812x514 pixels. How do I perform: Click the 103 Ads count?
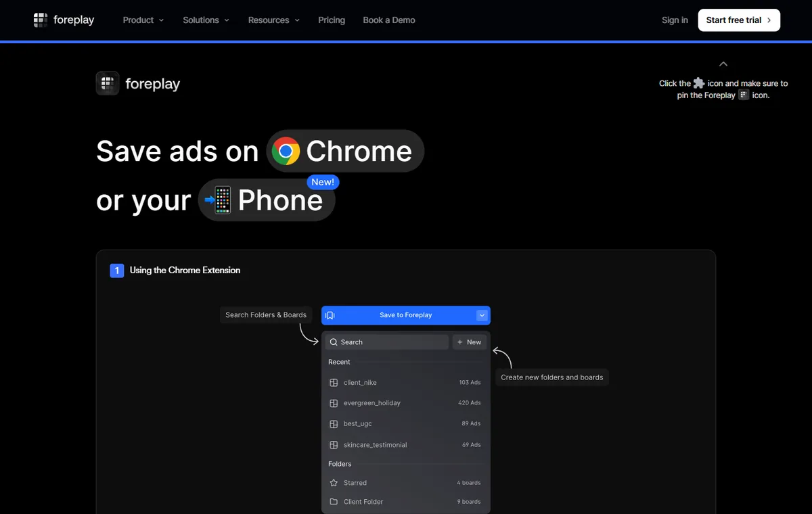[470, 383]
